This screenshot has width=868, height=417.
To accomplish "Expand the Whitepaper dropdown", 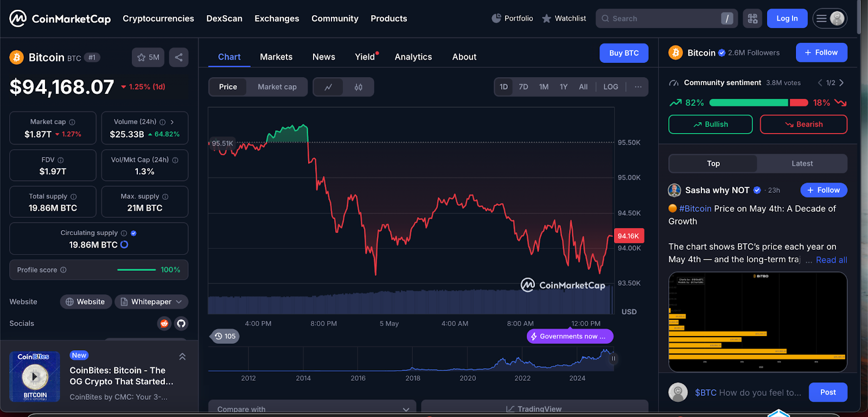I will pyautogui.click(x=151, y=302).
